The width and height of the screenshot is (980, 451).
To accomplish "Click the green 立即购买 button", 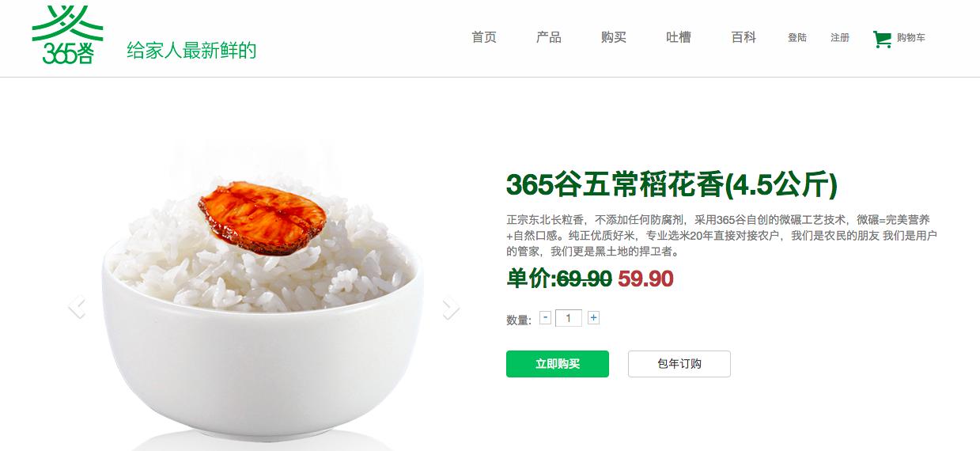I will click(x=558, y=364).
